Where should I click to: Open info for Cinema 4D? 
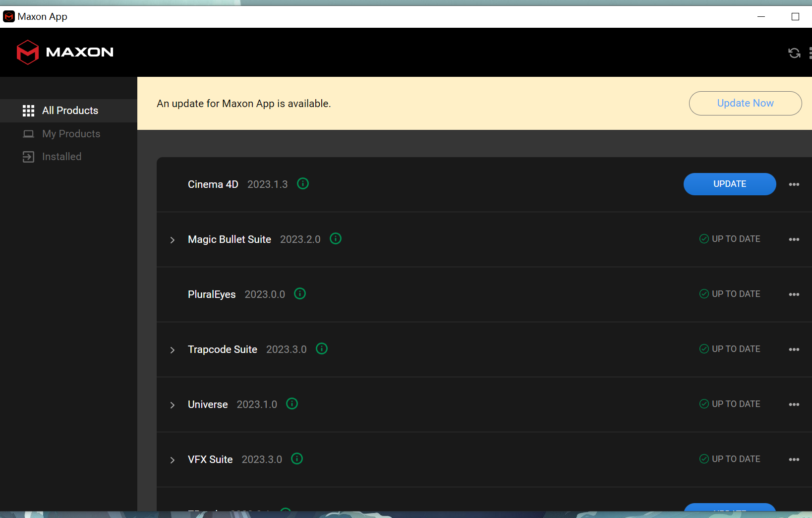[x=303, y=184]
